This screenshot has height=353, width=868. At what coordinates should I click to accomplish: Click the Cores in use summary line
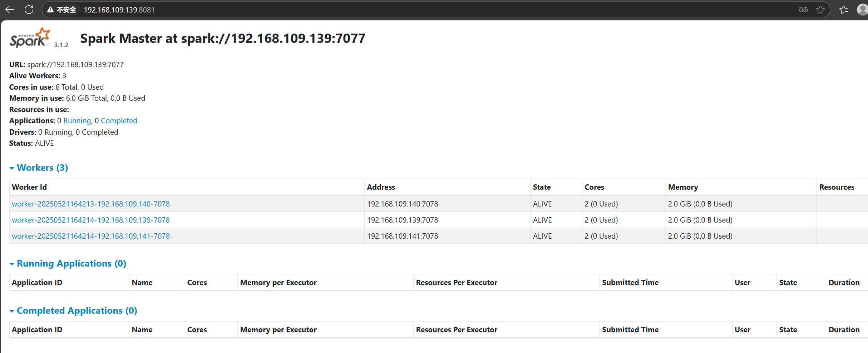tap(56, 87)
